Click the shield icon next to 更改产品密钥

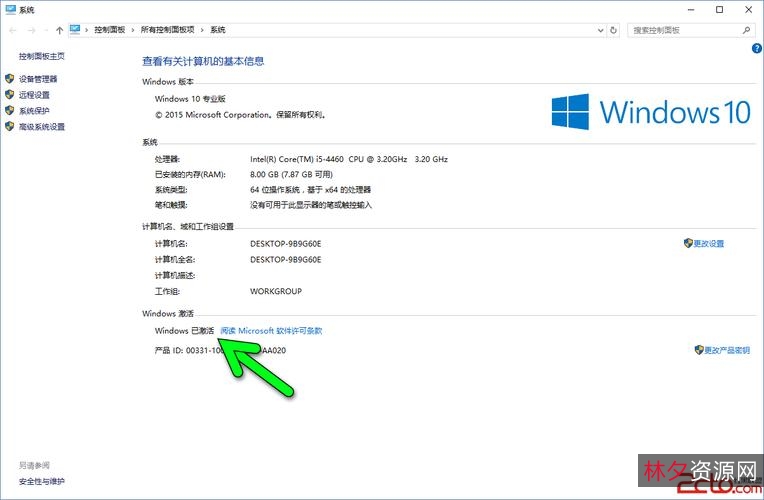tap(699, 349)
